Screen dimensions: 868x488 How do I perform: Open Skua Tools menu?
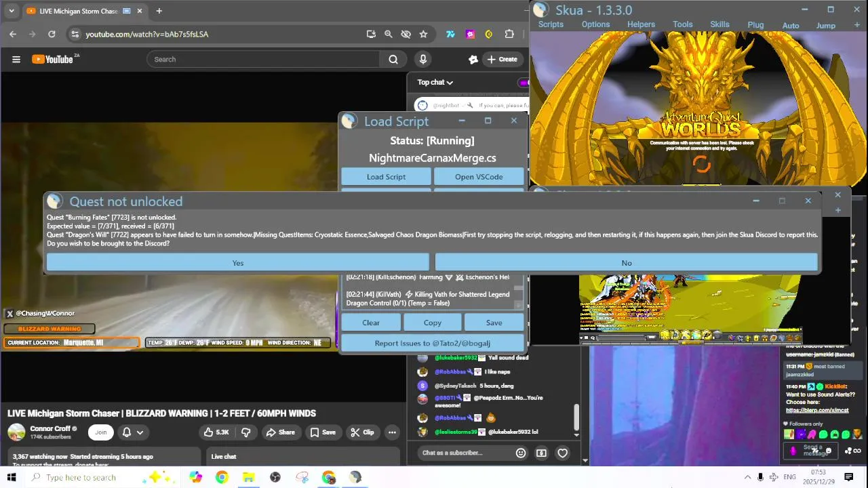tap(682, 24)
